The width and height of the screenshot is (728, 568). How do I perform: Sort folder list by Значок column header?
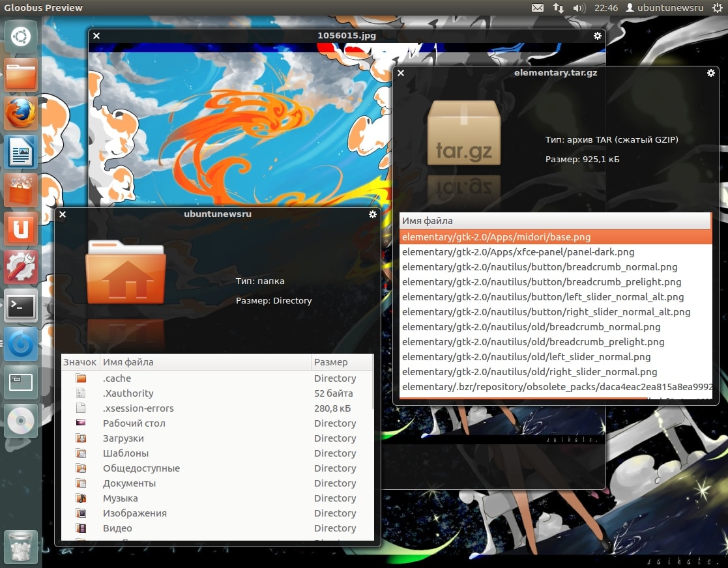[80, 362]
